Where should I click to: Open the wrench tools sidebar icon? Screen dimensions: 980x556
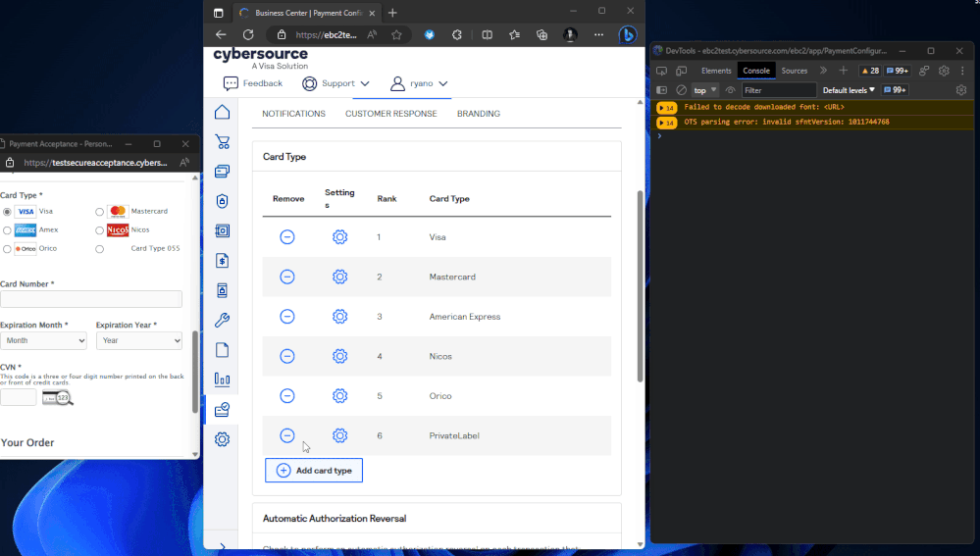tap(223, 321)
